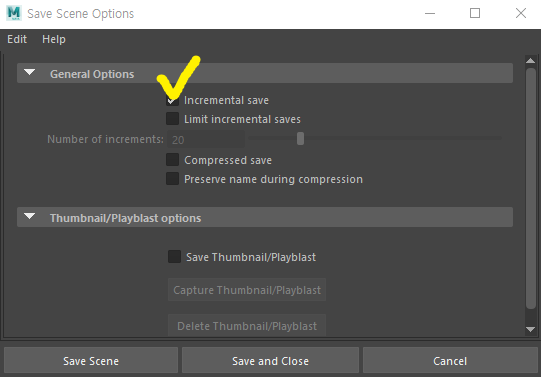Click the scrollbar up arrow

tap(531, 61)
